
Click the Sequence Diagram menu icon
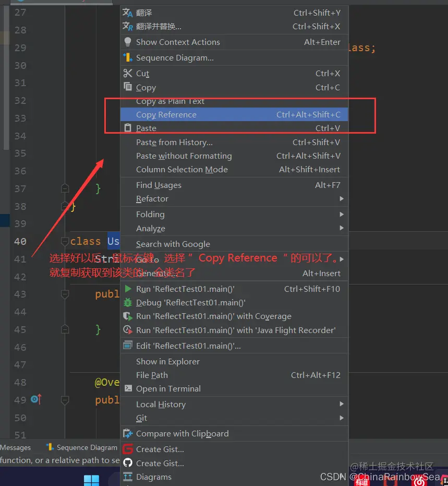click(x=128, y=57)
